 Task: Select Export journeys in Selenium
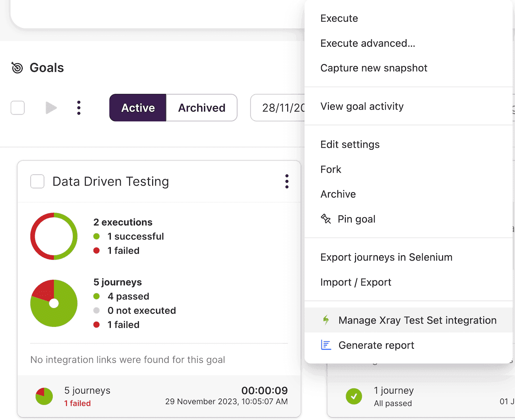coord(386,258)
